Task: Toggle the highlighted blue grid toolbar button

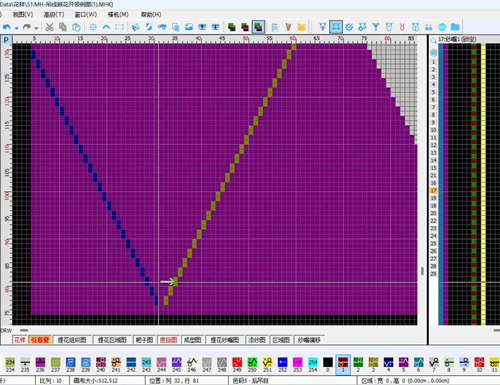Action: click(x=336, y=27)
